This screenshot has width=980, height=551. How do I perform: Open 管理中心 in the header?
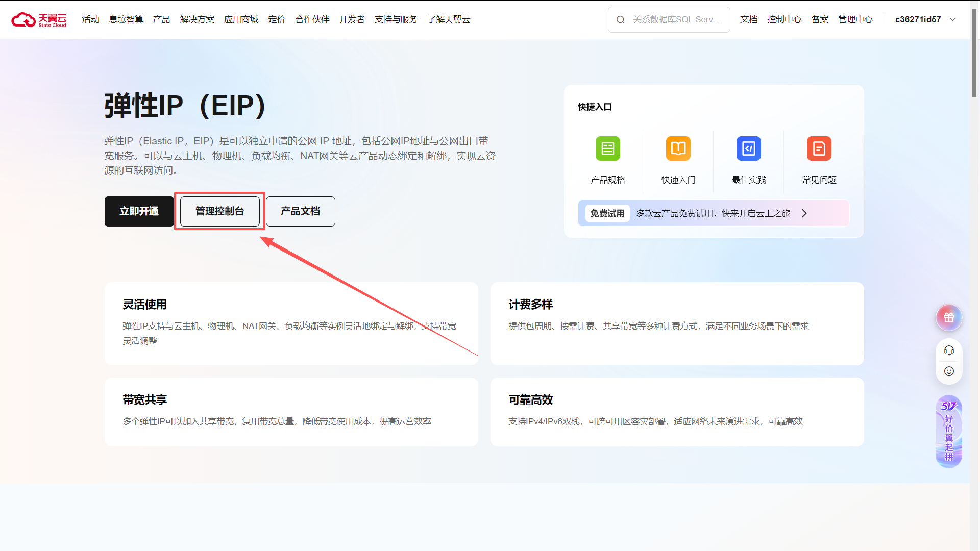[x=855, y=19]
